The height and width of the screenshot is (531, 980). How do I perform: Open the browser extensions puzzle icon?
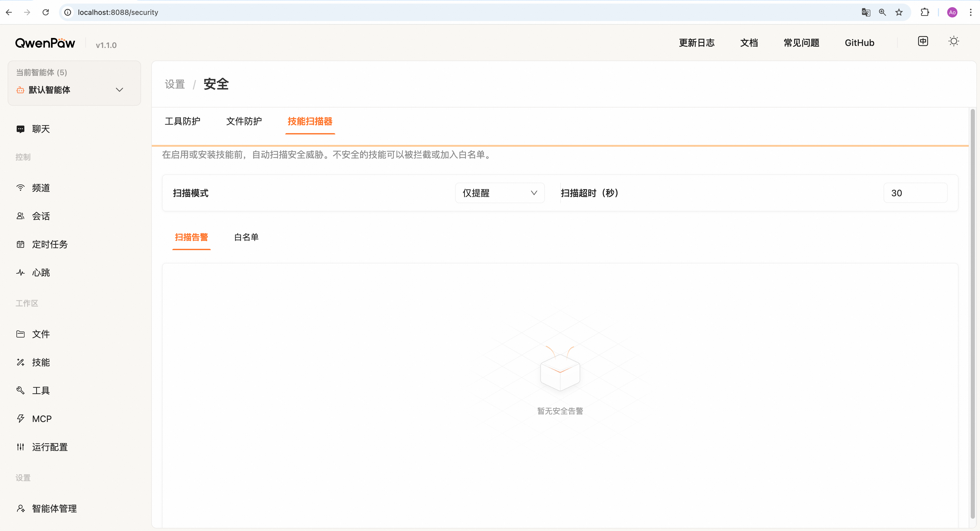pyautogui.click(x=925, y=12)
